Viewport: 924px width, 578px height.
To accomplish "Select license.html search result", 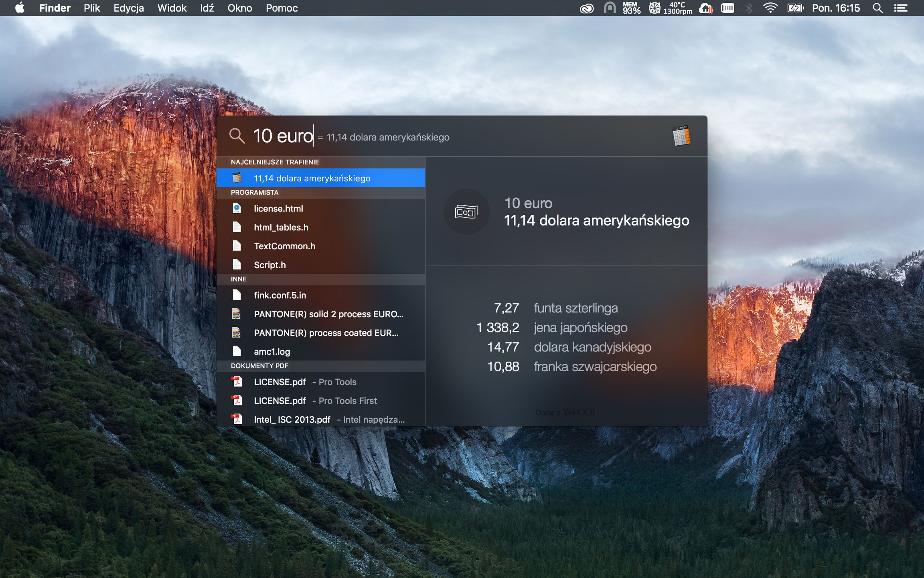I will click(x=278, y=208).
